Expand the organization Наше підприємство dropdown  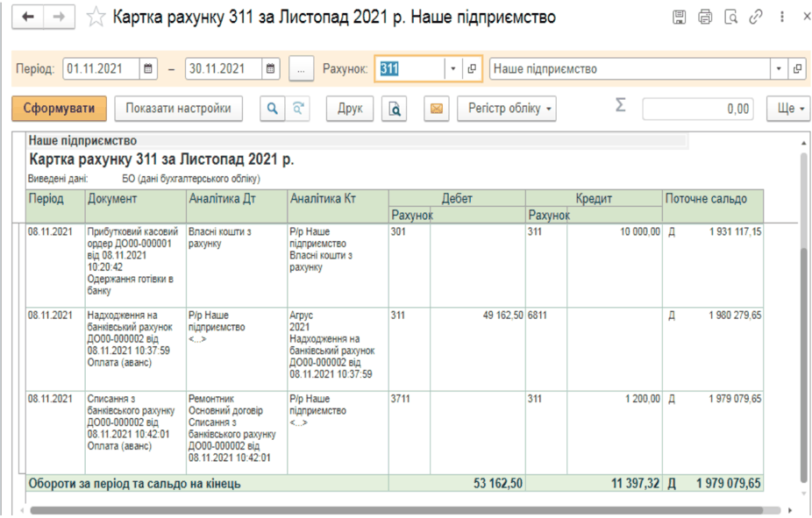pyautogui.click(x=779, y=69)
